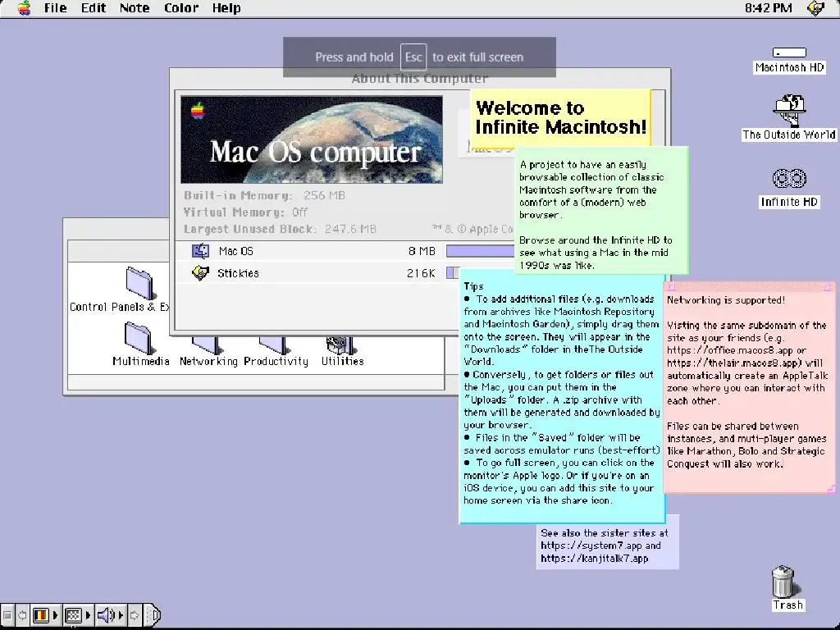This screenshot has width=840, height=630.
Task: Select the Networking folder
Action: pyautogui.click(x=208, y=351)
